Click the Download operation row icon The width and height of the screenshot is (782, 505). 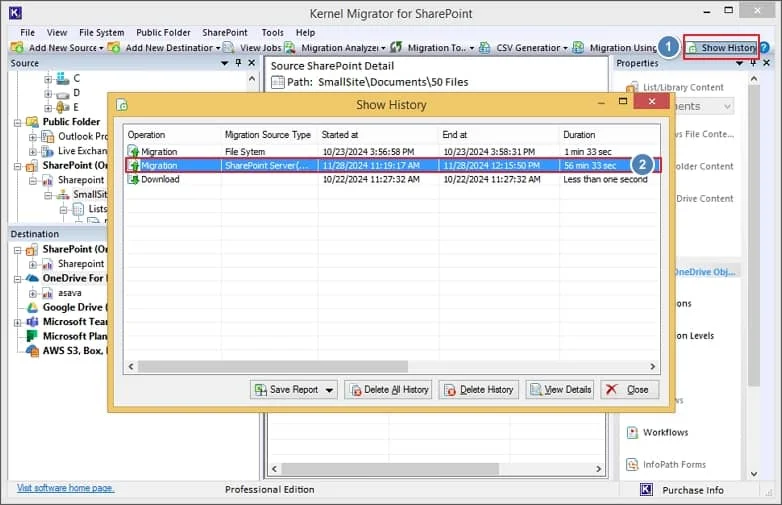coord(133,179)
